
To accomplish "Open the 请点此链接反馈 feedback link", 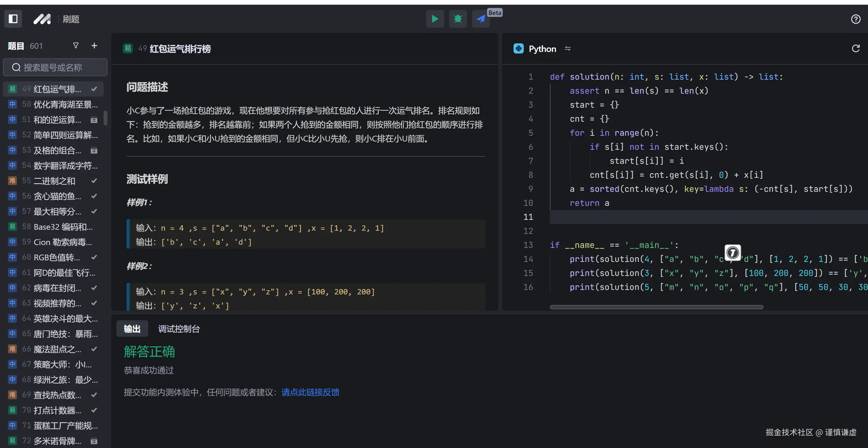I will point(310,392).
